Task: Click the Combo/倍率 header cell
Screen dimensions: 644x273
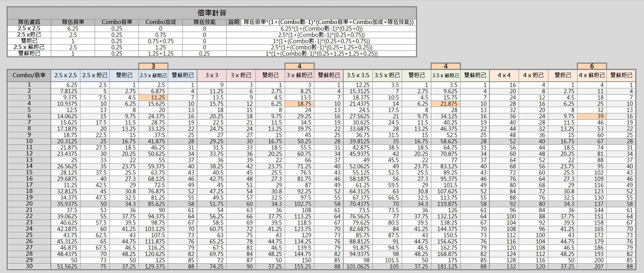Action: coord(29,75)
